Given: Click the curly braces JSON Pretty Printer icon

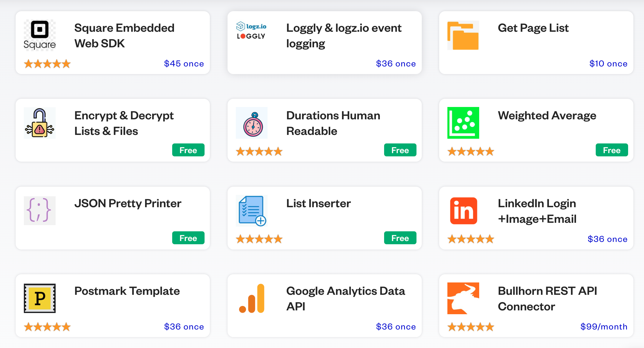Looking at the screenshot, I should [40, 210].
